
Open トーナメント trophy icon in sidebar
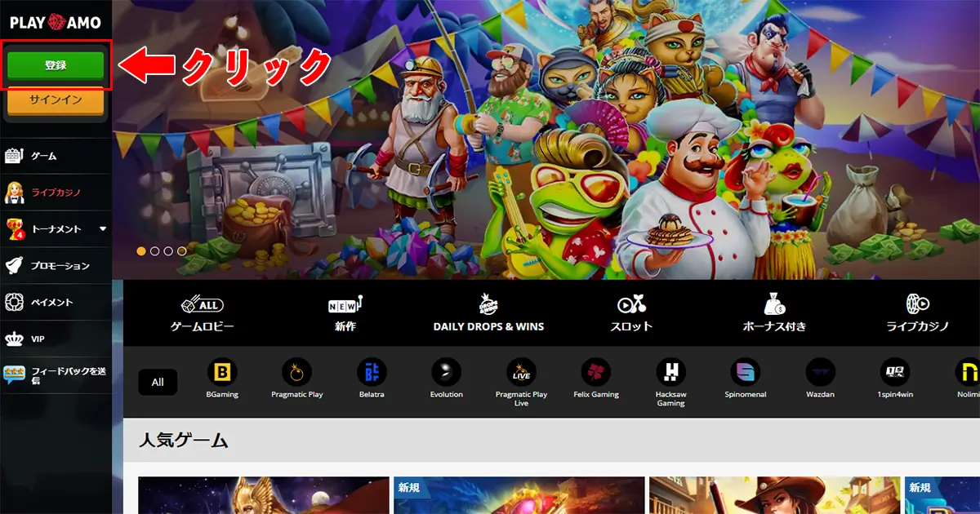point(15,228)
